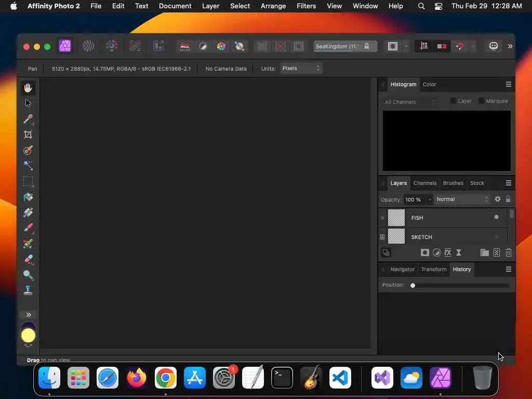Screen dimensions: 532x399
Task: Open the Units Pixels dropdown
Action: click(301, 68)
